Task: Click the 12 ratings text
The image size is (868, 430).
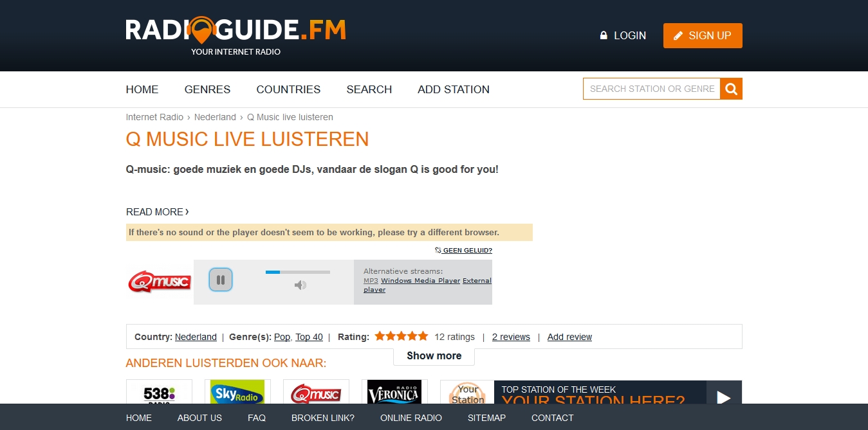Action: tap(454, 337)
